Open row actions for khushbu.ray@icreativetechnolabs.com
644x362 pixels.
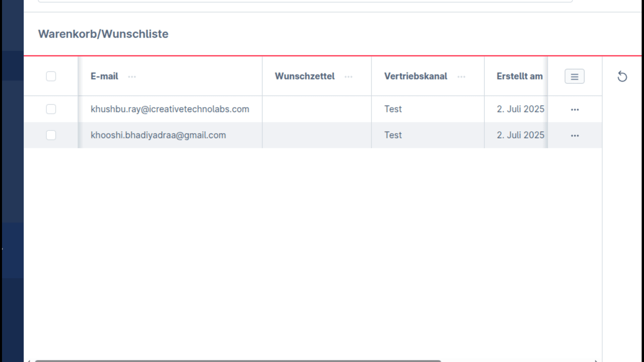pyautogui.click(x=575, y=110)
